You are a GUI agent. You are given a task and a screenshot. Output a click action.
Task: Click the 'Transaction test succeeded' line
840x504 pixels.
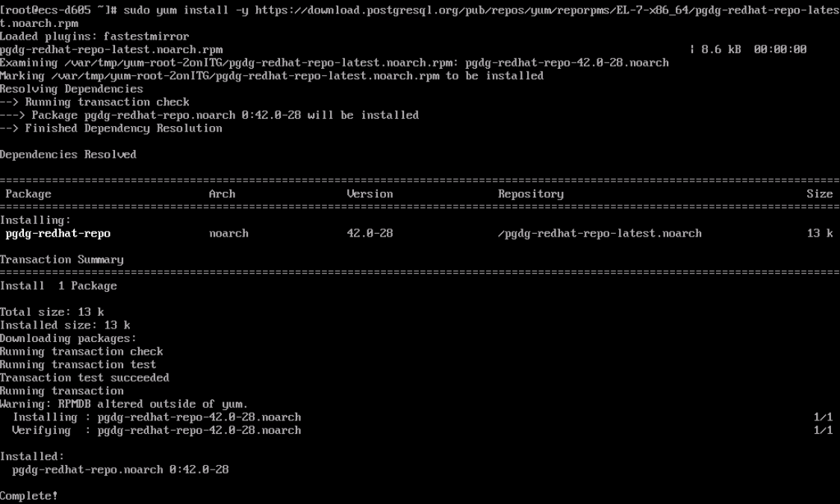click(x=84, y=378)
